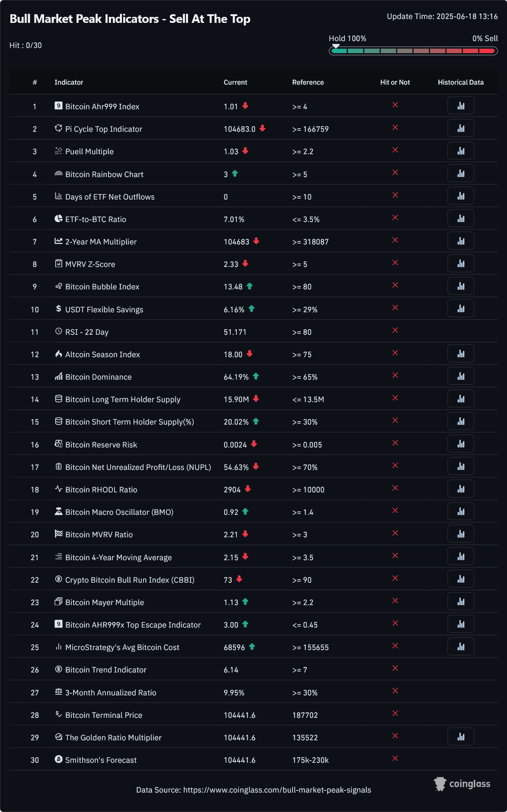Click the >= 318087 reference value

(310, 242)
